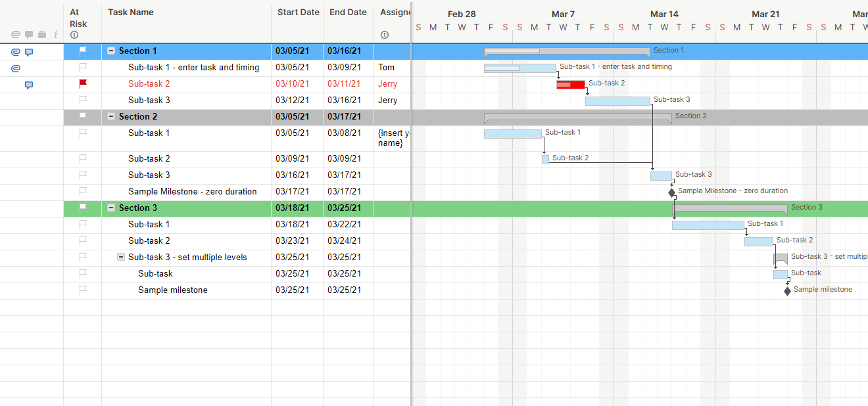Viewport: 868px width, 406px height.
Task: Collapse the Section 1 group
Action: pos(111,51)
